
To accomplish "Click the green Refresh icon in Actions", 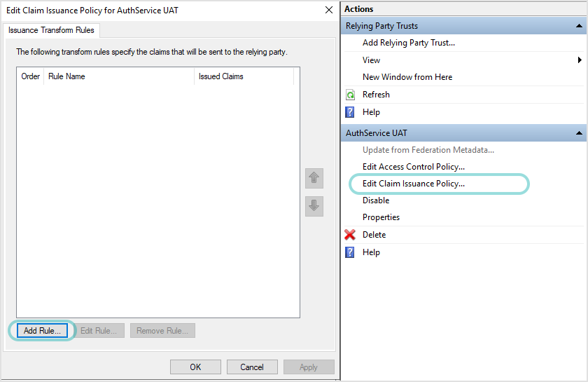I will click(350, 95).
